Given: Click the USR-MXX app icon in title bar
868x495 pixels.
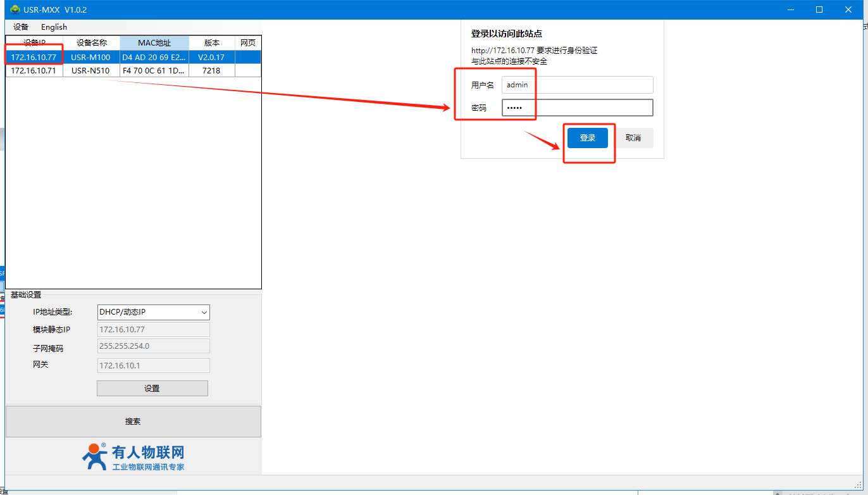Looking at the screenshot, I should (15, 9).
